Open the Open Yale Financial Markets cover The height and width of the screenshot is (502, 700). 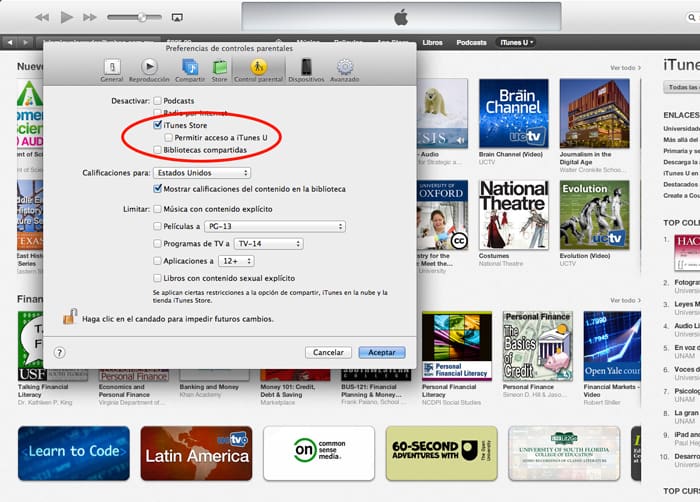point(612,346)
